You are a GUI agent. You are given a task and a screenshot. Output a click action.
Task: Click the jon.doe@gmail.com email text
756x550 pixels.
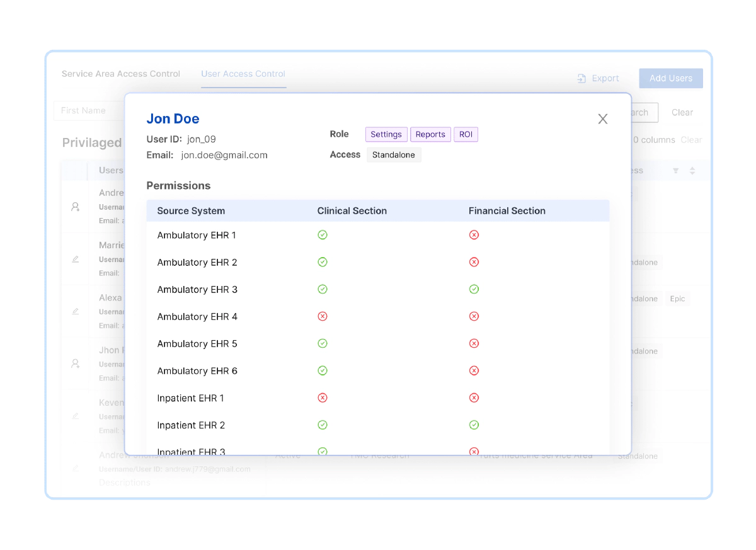(224, 155)
